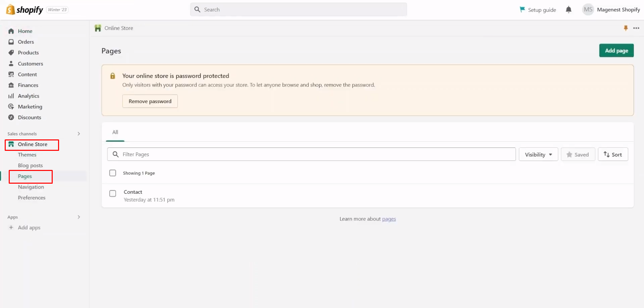
Task: Open Themes in the Online Store submenu
Action: [x=27, y=155]
